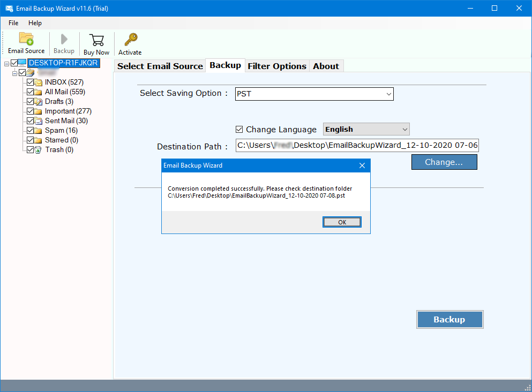Viewport: 532px width, 392px height.
Task: Open the About tab
Action: [x=326, y=66]
